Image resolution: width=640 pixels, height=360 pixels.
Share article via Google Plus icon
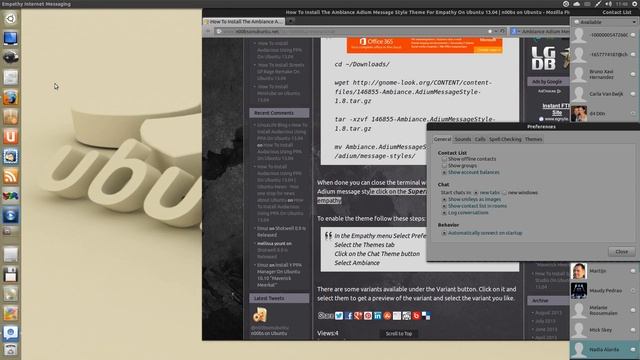pos(358,316)
